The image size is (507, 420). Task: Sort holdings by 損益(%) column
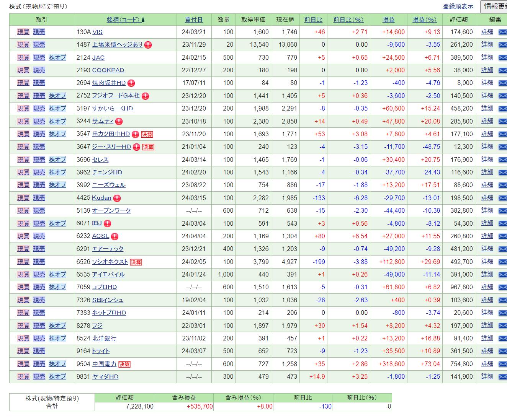[424, 20]
